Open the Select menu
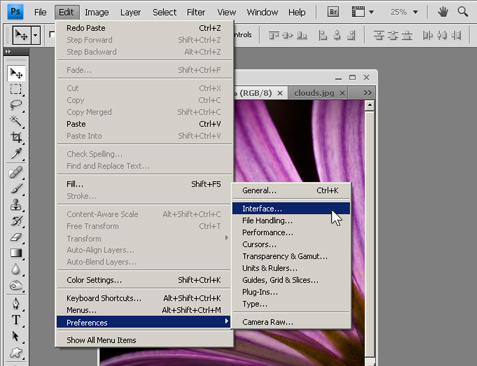This screenshot has width=477, height=366. [x=164, y=12]
